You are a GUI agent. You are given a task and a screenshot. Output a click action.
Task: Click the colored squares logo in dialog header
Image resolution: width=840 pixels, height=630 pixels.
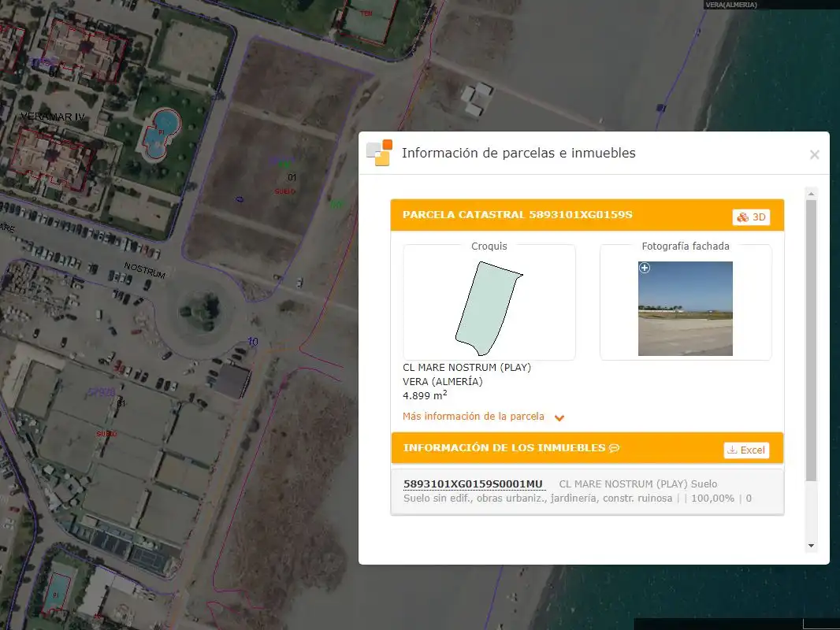pyautogui.click(x=379, y=153)
